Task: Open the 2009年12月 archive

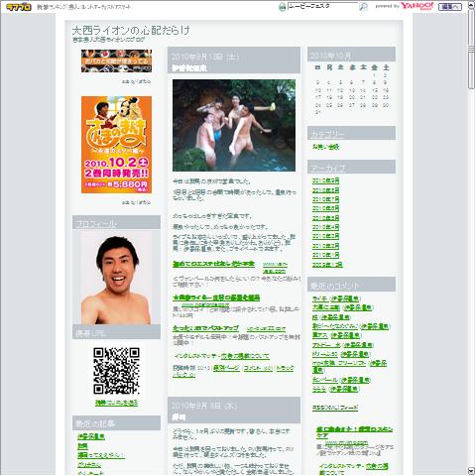Action: 327,265
